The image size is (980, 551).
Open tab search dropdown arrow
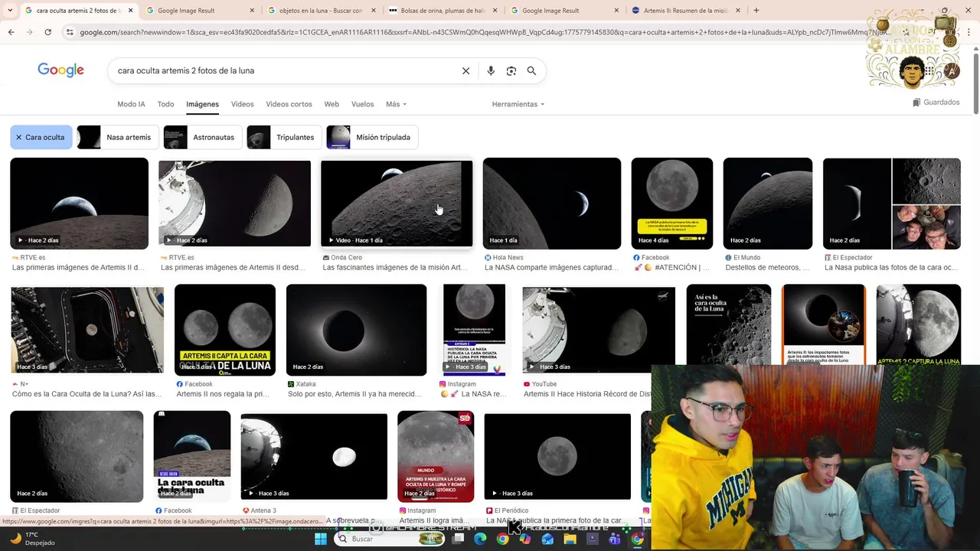pos(11,11)
